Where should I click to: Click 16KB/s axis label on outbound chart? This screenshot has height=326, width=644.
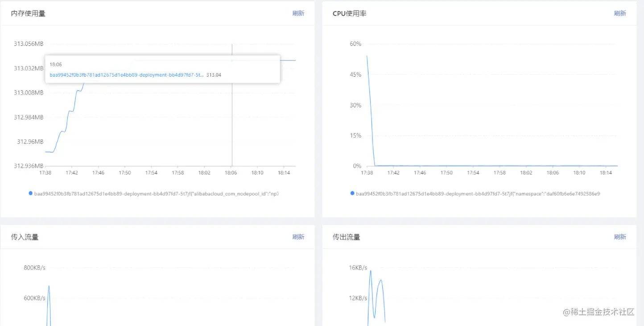pos(358,268)
